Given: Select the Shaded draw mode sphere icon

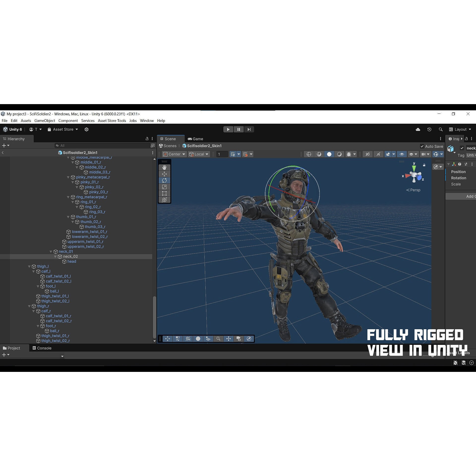Looking at the screenshot, I should [x=329, y=154].
